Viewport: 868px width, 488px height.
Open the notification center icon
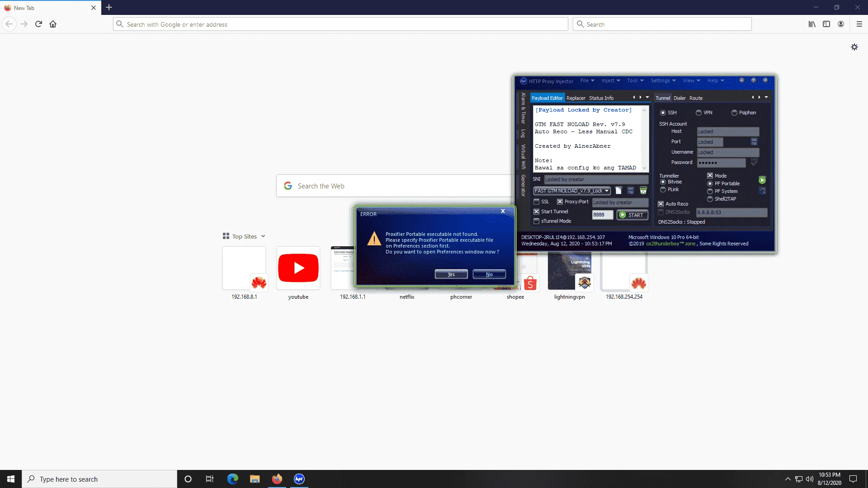click(853, 479)
